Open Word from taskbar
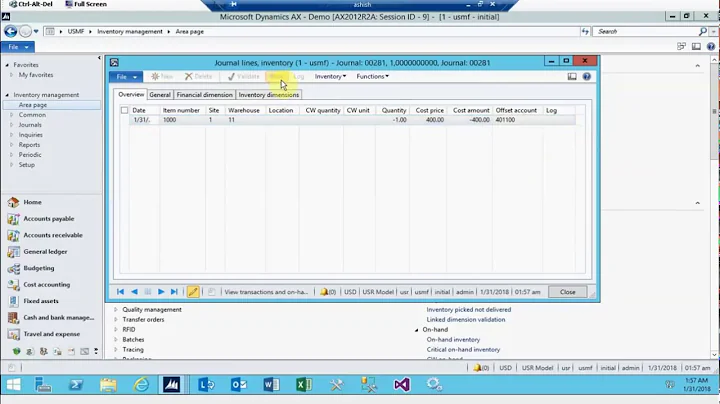The width and height of the screenshot is (720, 404). pyautogui.click(x=271, y=385)
